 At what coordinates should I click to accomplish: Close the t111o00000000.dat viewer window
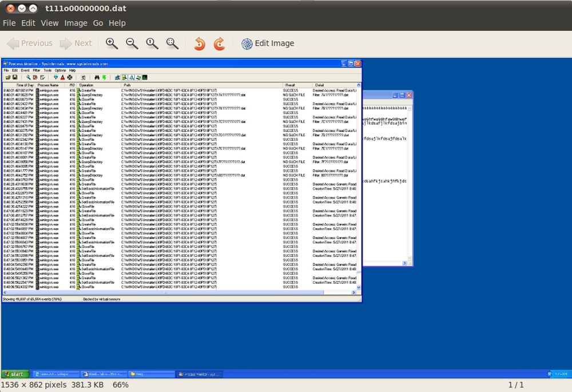[10, 9]
